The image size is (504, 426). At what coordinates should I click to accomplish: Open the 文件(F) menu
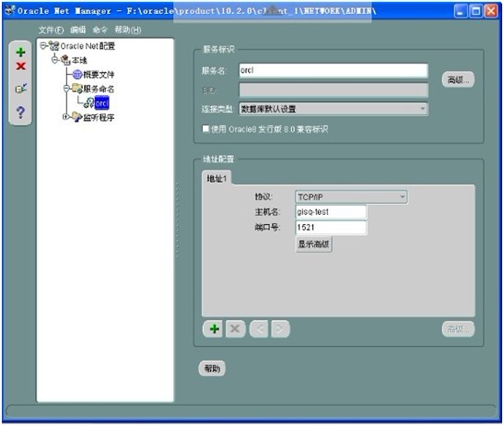tap(51, 30)
